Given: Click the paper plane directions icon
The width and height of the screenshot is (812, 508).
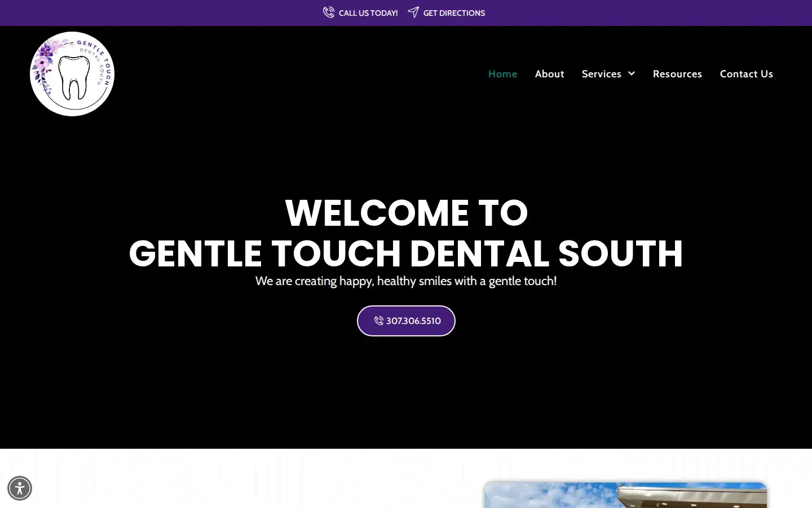Looking at the screenshot, I should pyautogui.click(x=413, y=12).
